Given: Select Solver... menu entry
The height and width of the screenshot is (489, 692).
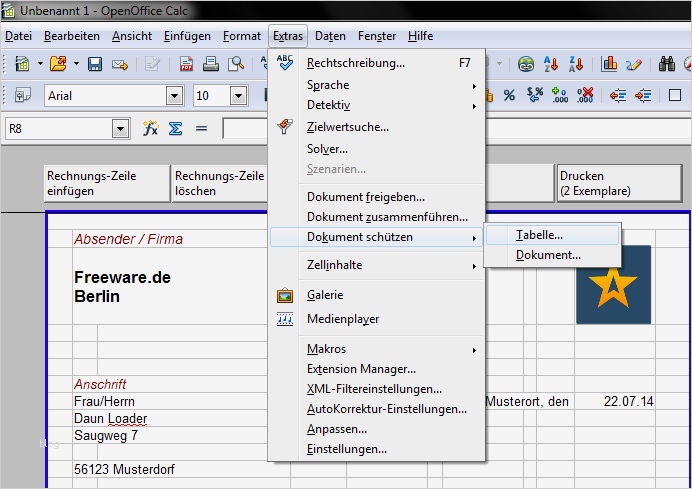Looking at the screenshot, I should (377, 149).
